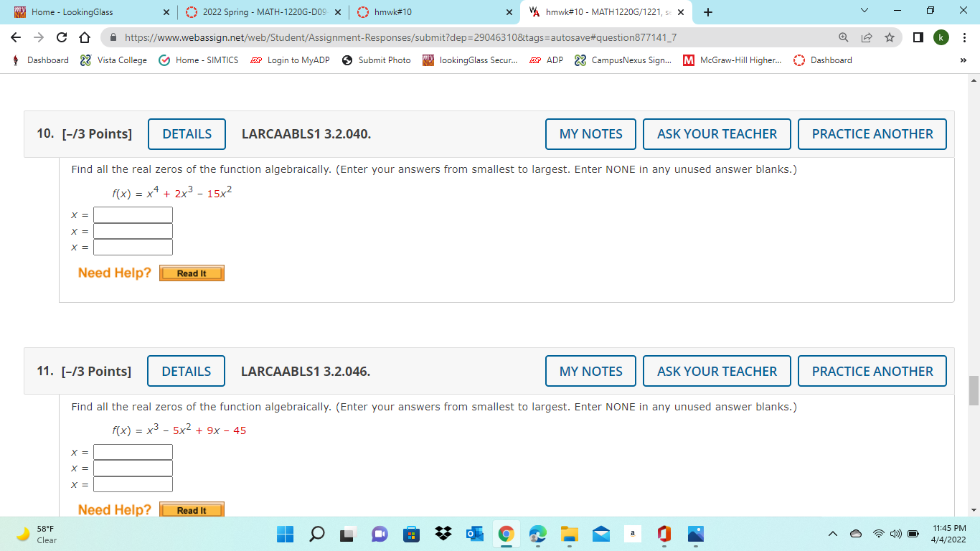Click the battery status tray icon

pyautogui.click(x=913, y=534)
